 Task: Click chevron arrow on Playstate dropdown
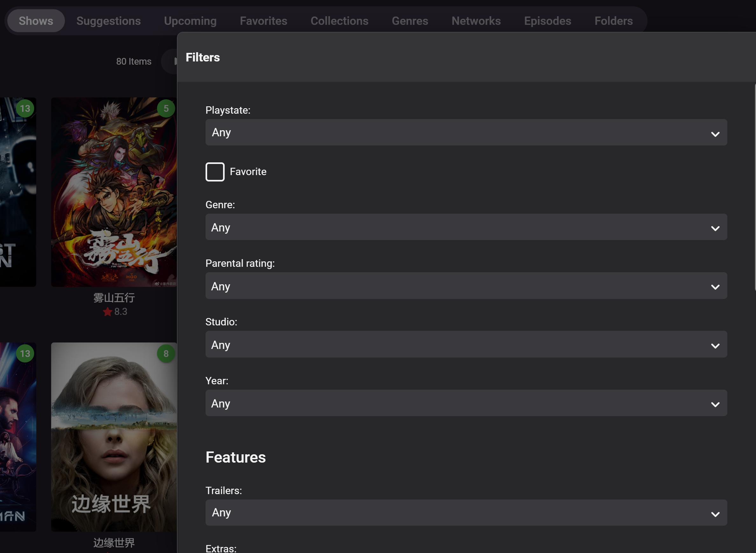tap(715, 134)
